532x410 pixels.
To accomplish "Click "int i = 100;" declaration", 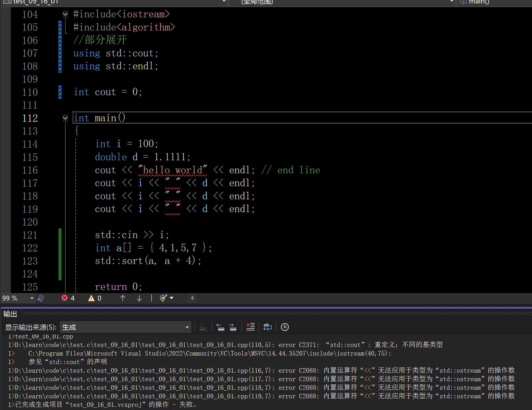I will [126, 144].
